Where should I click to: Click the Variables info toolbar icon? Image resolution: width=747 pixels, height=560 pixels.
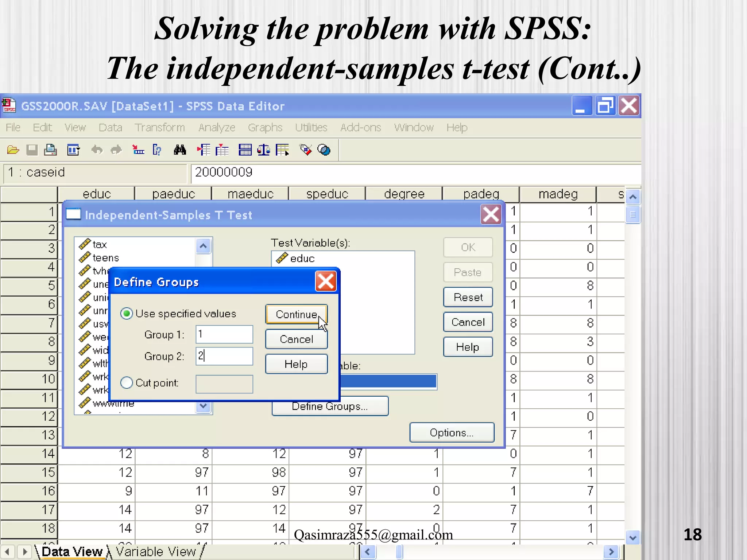tap(157, 150)
